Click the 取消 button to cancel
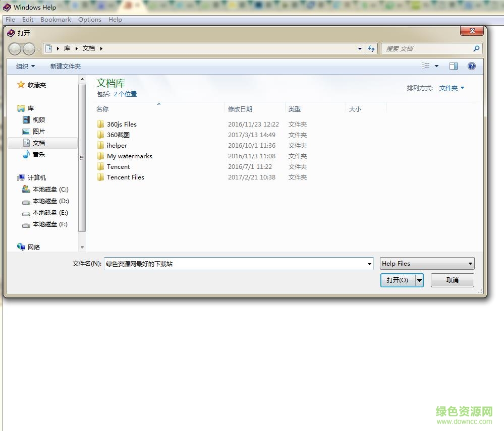The height and width of the screenshot is (431, 504). (452, 280)
